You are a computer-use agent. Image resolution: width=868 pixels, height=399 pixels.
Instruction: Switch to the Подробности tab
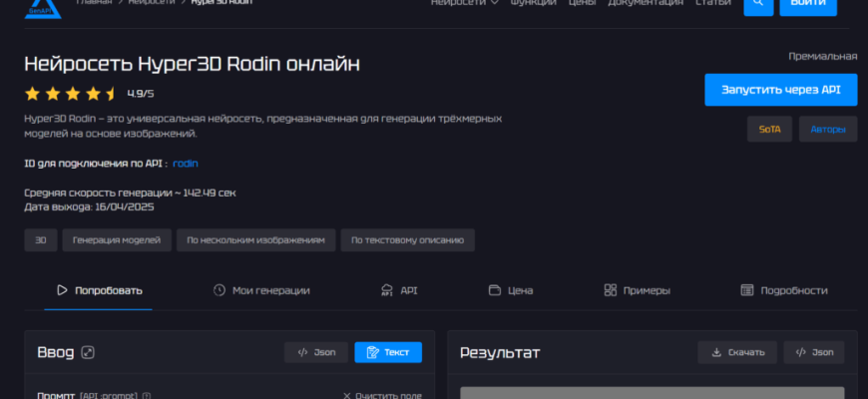pyautogui.click(x=784, y=290)
